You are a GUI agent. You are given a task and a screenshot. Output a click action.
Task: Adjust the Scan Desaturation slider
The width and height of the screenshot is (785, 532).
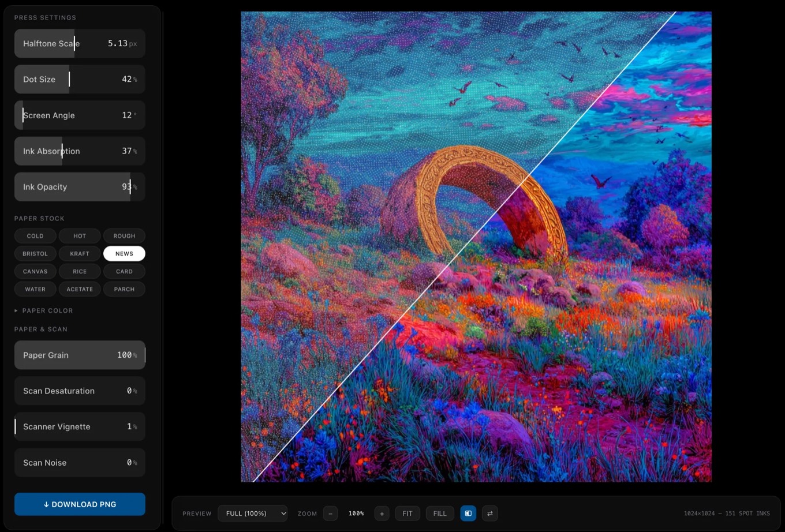[x=80, y=391]
